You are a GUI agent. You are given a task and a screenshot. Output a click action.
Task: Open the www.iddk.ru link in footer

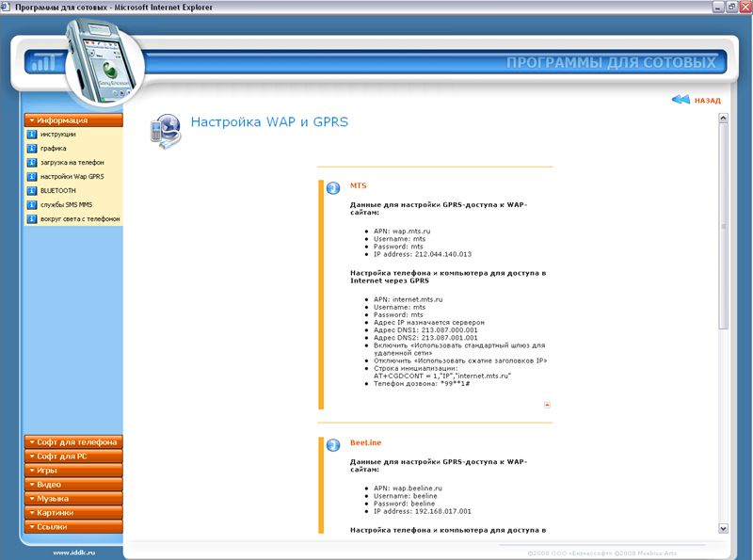(x=72, y=552)
